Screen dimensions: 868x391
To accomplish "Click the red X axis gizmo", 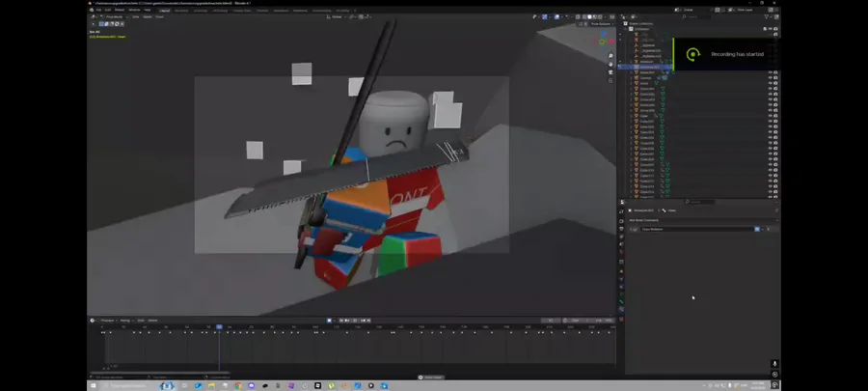I will click(611, 42).
